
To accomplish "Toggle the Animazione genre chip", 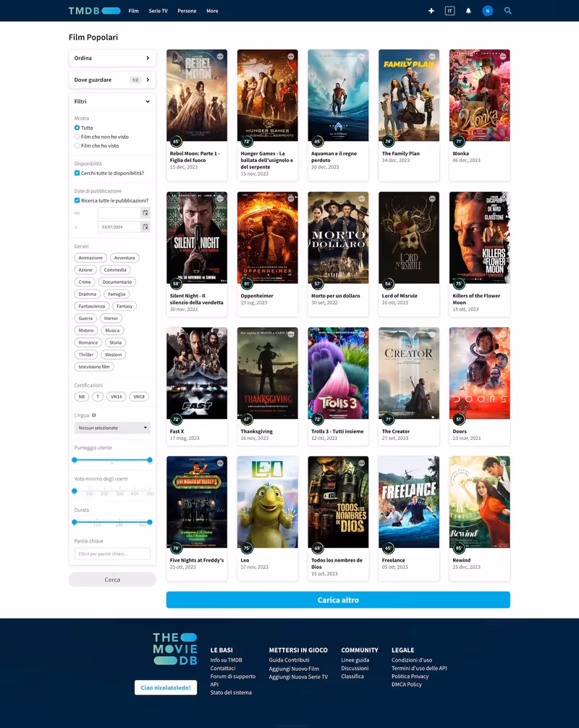I will (x=90, y=258).
